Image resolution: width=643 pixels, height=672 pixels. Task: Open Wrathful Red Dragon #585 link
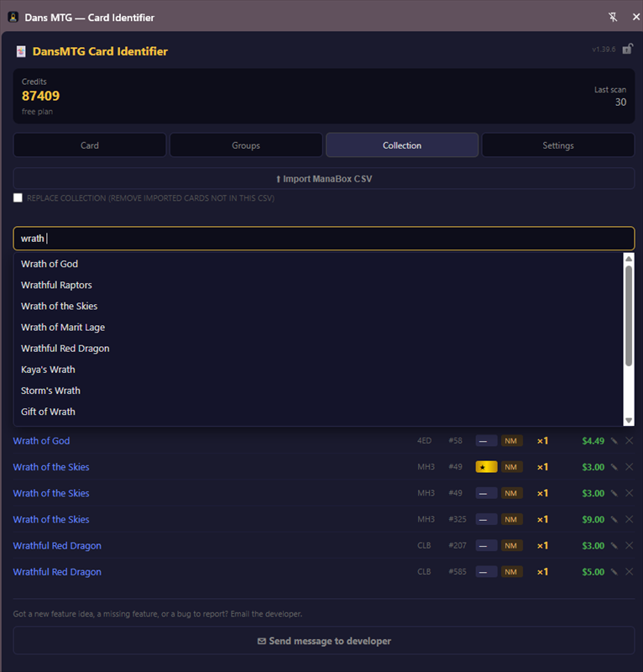click(57, 572)
